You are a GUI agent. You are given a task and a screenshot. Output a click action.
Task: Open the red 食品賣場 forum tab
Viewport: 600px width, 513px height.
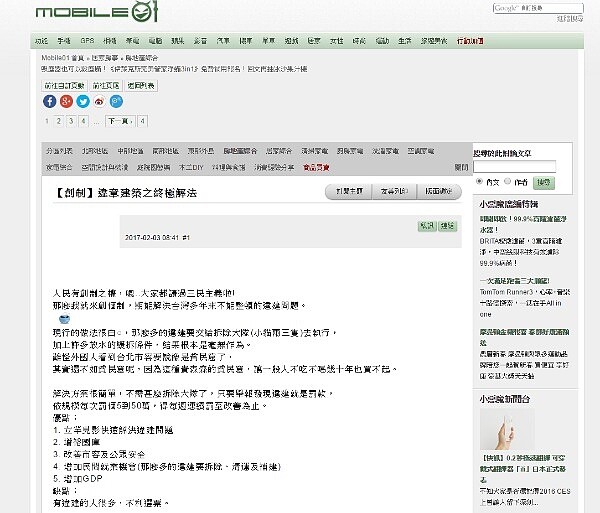tap(316, 168)
